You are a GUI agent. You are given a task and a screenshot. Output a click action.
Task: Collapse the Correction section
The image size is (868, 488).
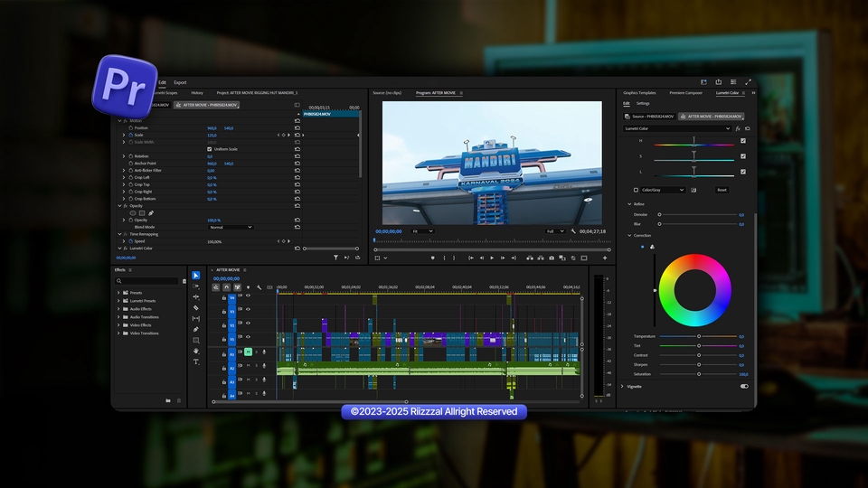(629, 236)
